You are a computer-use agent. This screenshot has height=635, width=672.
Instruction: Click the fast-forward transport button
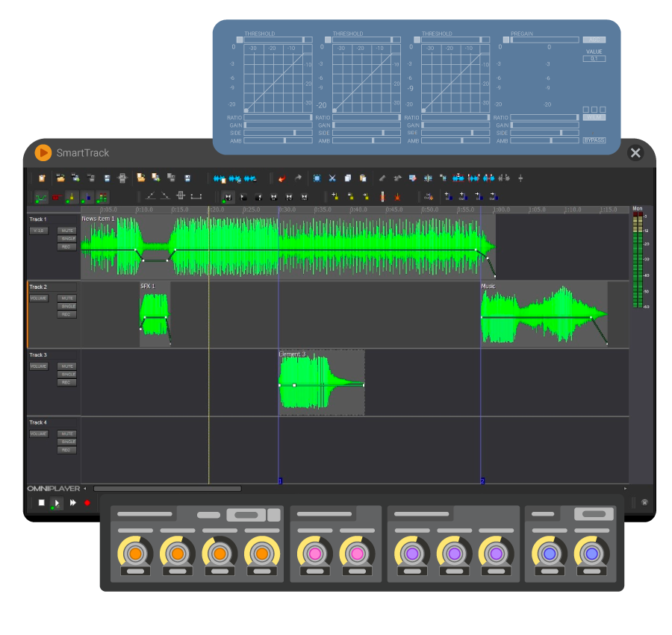[73, 503]
